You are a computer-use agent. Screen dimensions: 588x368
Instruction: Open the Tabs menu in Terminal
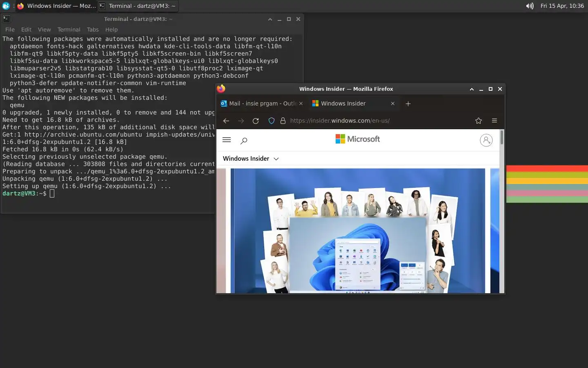(93, 29)
